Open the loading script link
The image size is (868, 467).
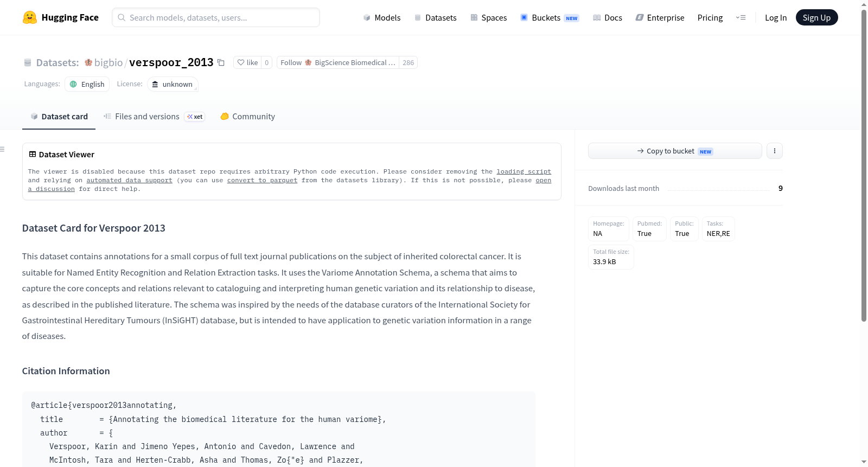524,171
